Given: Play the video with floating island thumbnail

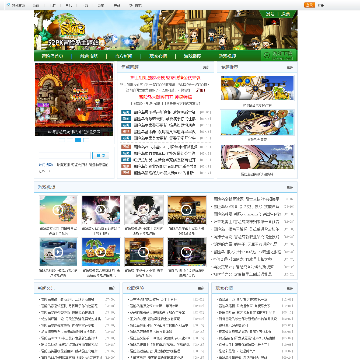Looking at the screenshot, I should [101, 252].
